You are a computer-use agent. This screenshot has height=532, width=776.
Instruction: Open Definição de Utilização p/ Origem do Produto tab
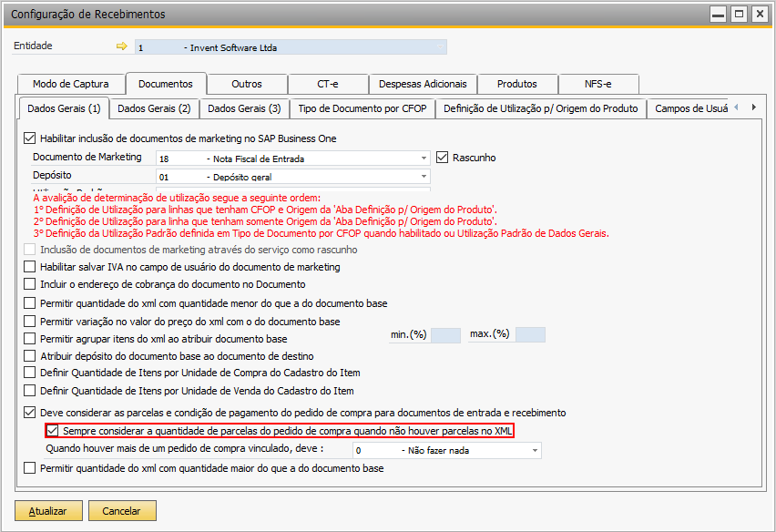541,109
